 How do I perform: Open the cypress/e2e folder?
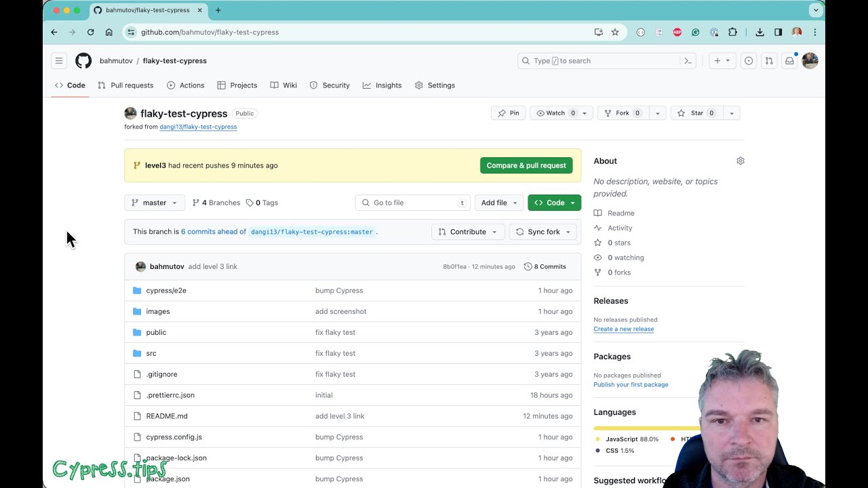pyautogui.click(x=166, y=291)
